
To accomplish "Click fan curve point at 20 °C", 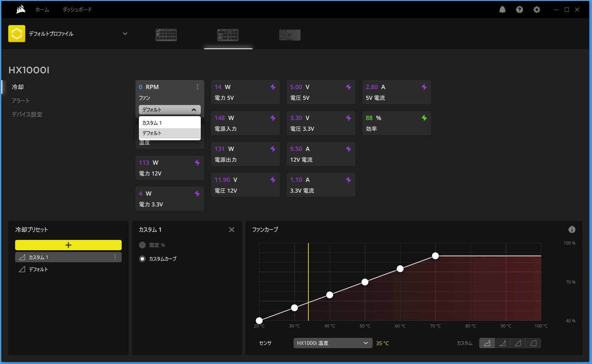I will coord(259,321).
